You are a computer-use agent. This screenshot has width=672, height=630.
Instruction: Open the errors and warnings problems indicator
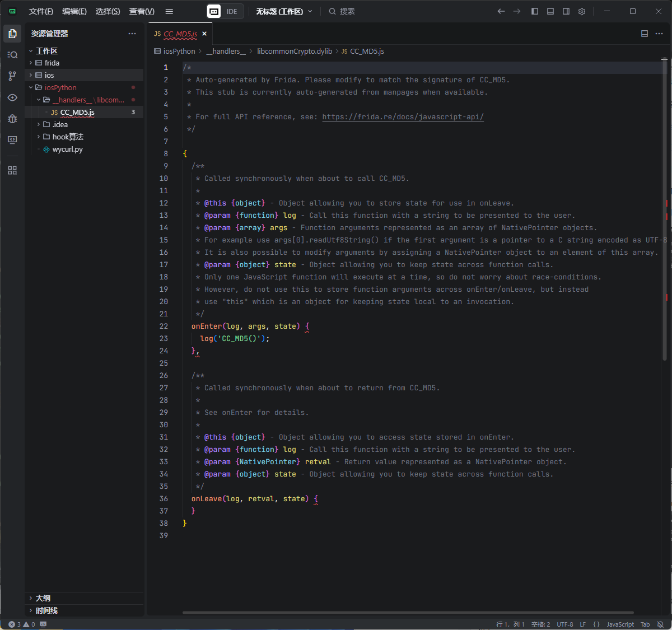pos(22,624)
